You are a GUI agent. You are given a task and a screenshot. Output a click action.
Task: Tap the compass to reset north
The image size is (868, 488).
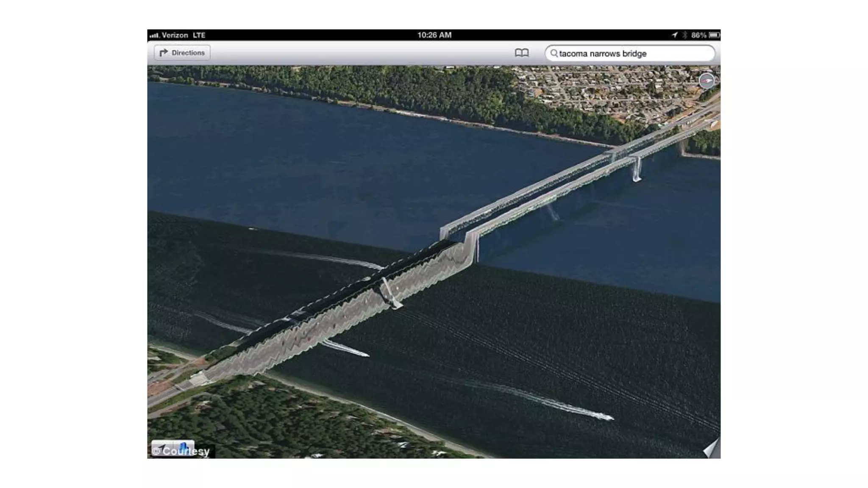click(x=706, y=80)
